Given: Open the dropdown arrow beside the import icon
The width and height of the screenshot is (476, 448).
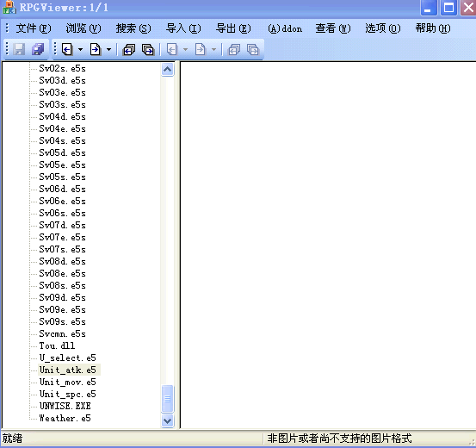Looking at the screenshot, I should click(80, 50).
